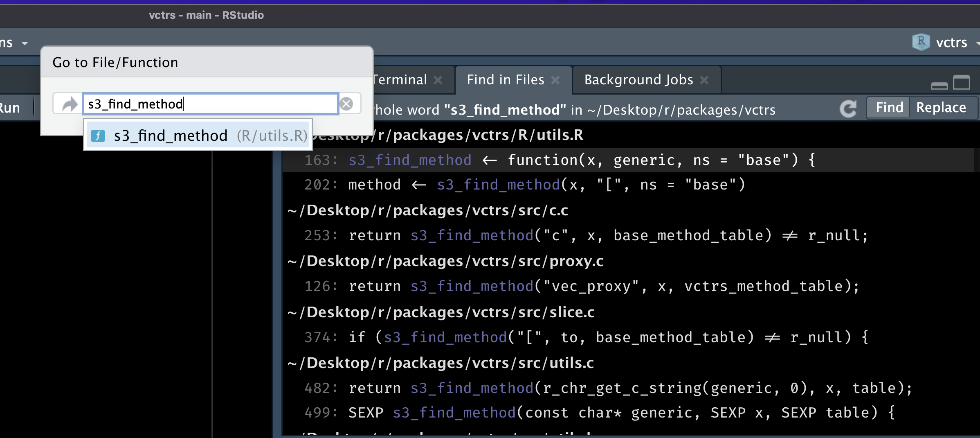Switch to the Terminal tab
The image size is (980, 438).
[399, 79]
